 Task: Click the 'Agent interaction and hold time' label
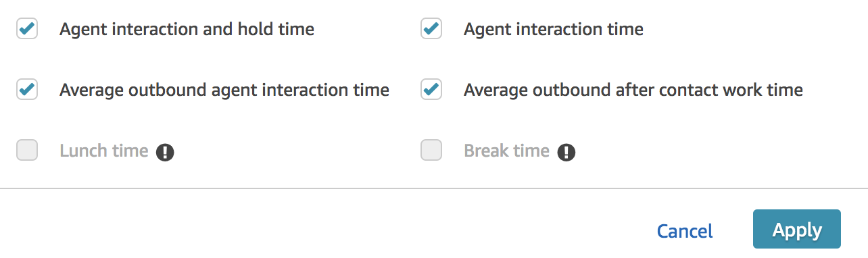(x=187, y=29)
